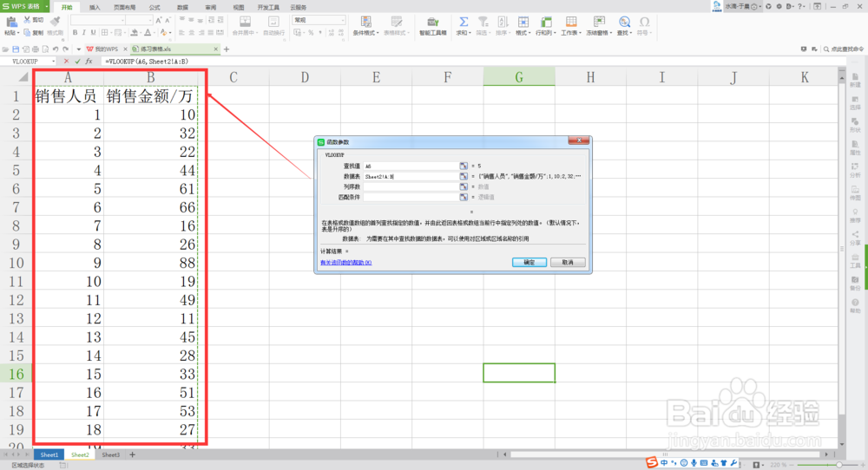Screen dimensions: 868x470
Task: Switch to the 视图 (View) ribbon tab
Action: [x=239, y=7]
